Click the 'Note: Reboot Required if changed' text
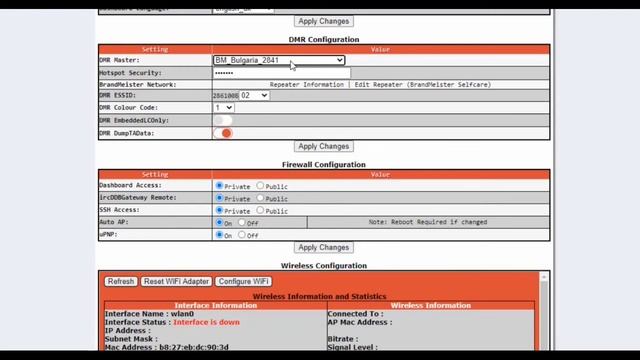This screenshot has width=640, height=360. [x=428, y=222]
